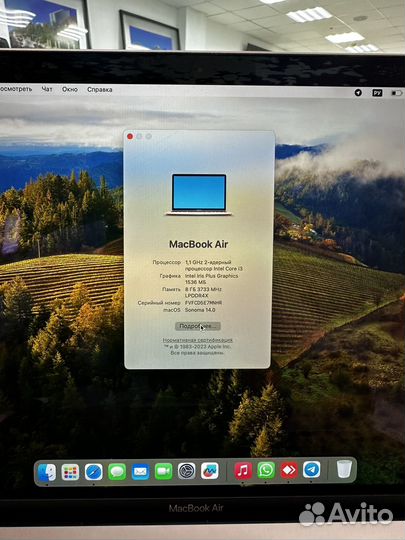Open the Просмотреть menu
This screenshot has width=405, height=540.
click(15, 89)
